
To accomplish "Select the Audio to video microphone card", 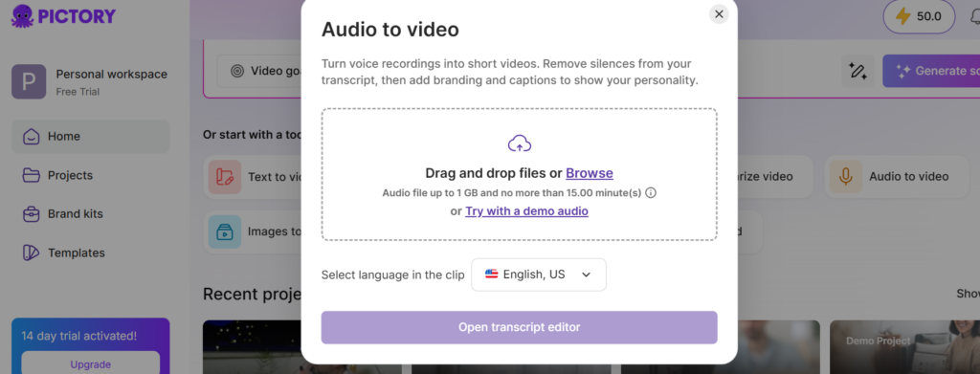I will tap(897, 177).
